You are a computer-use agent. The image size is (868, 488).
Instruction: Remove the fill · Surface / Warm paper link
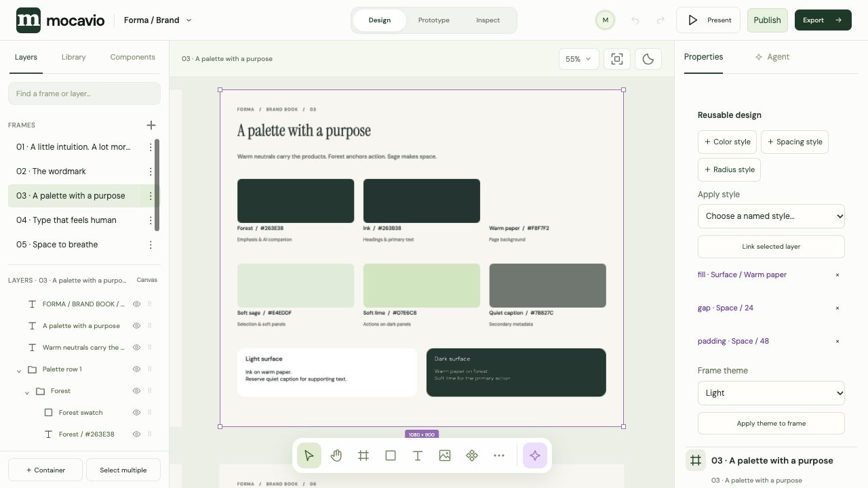point(837,275)
